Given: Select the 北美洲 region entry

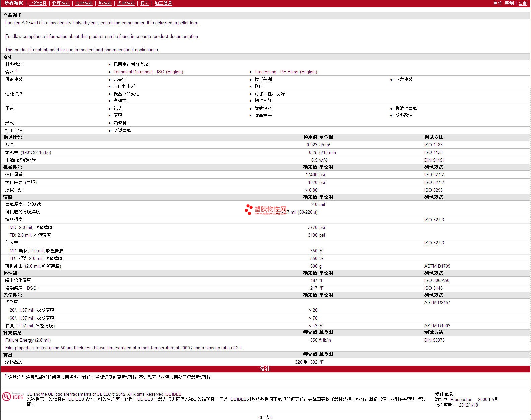Looking at the screenshot, I should [120, 79].
